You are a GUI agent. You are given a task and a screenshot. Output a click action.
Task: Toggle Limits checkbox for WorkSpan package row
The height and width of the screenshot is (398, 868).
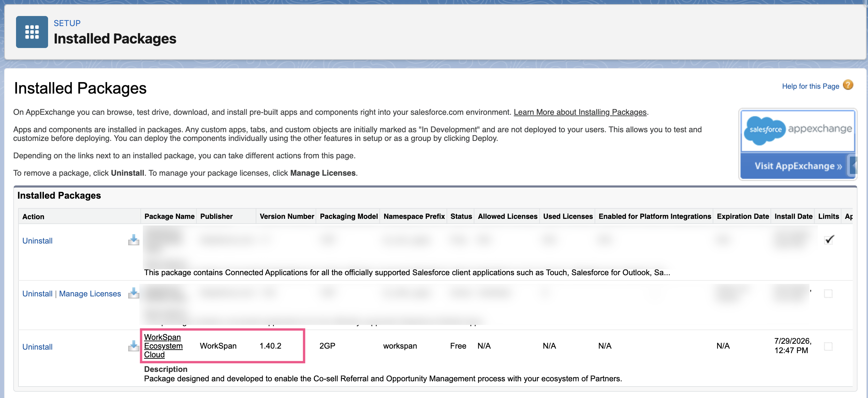[x=828, y=346]
